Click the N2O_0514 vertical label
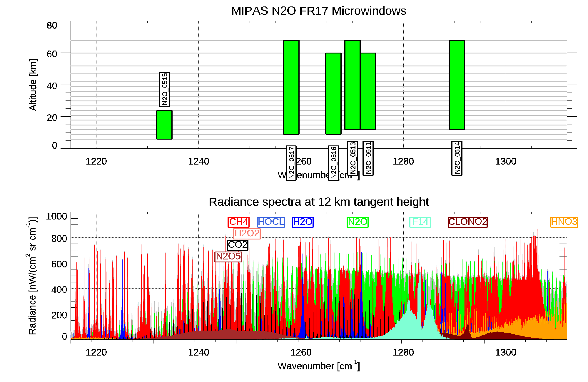 point(457,158)
